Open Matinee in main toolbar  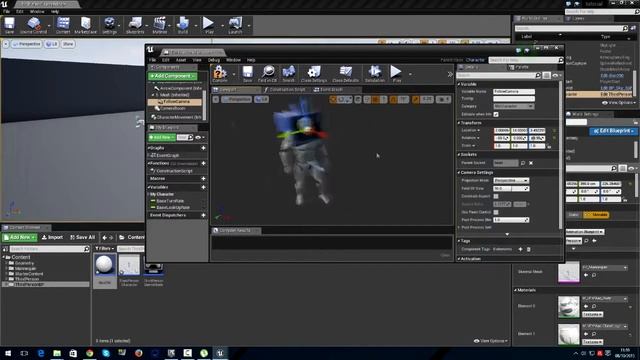click(x=160, y=25)
